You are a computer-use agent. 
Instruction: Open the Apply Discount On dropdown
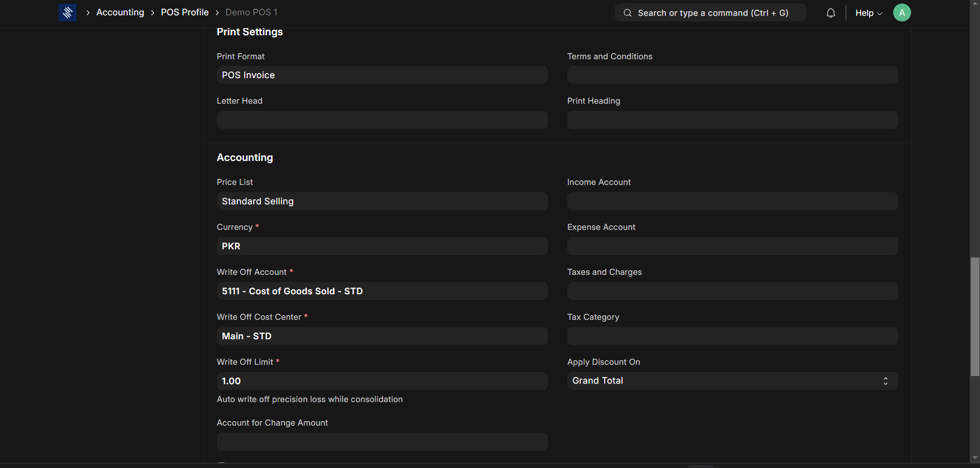[732, 381]
